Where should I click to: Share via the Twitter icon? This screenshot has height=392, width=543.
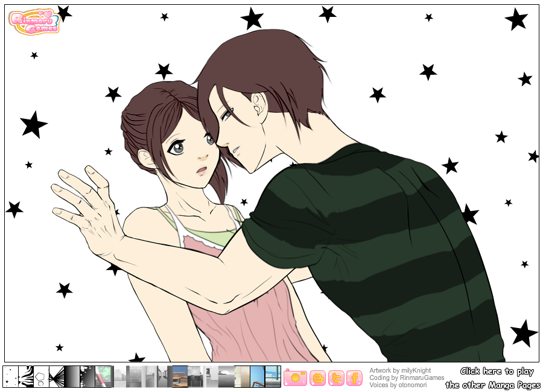336,378
